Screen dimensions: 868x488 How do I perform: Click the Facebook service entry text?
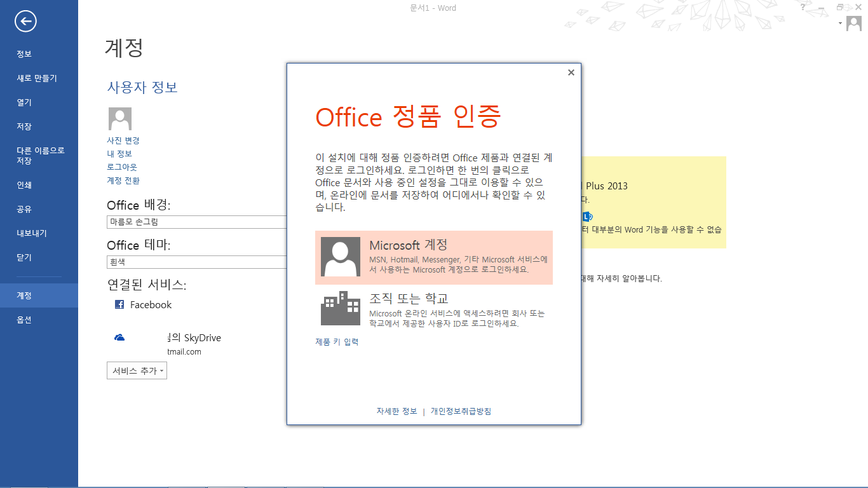(151, 305)
